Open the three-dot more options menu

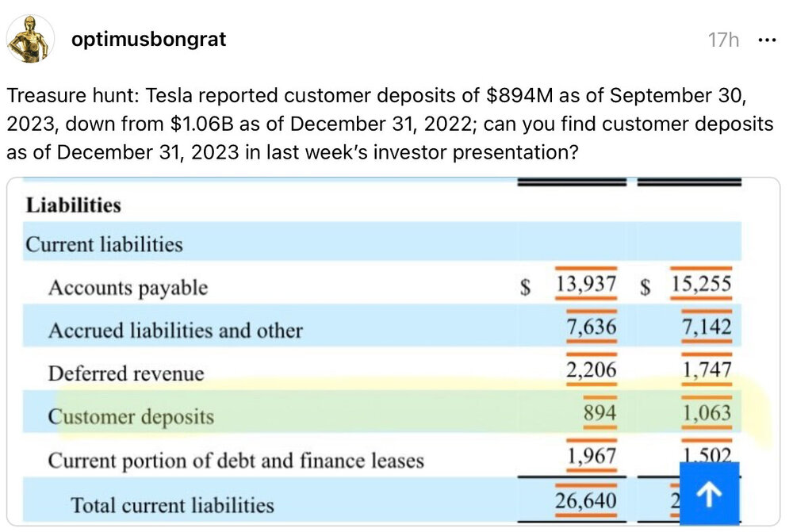tap(767, 40)
